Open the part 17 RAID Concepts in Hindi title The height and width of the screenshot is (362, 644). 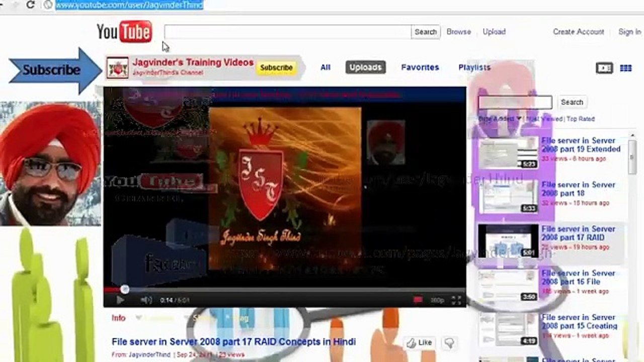click(233, 342)
